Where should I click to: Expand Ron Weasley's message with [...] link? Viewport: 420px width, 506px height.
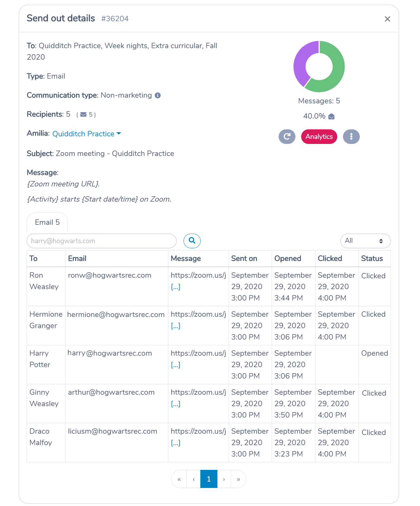[176, 287]
